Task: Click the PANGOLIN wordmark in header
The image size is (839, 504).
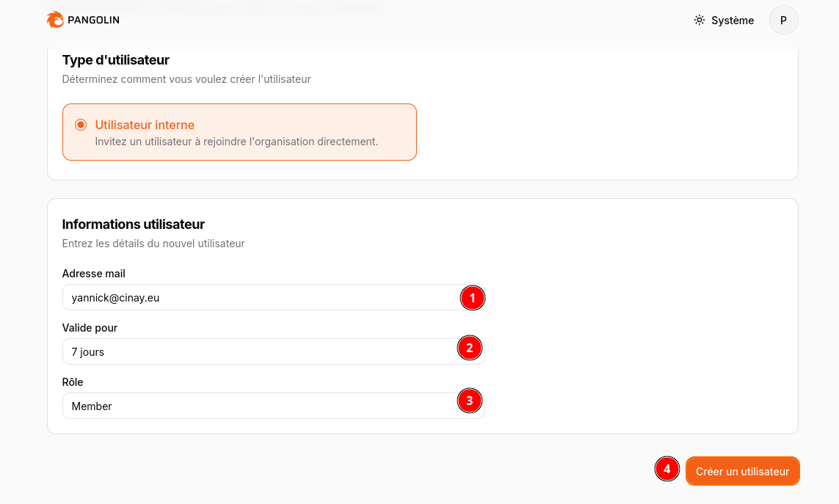Action: coord(93,21)
